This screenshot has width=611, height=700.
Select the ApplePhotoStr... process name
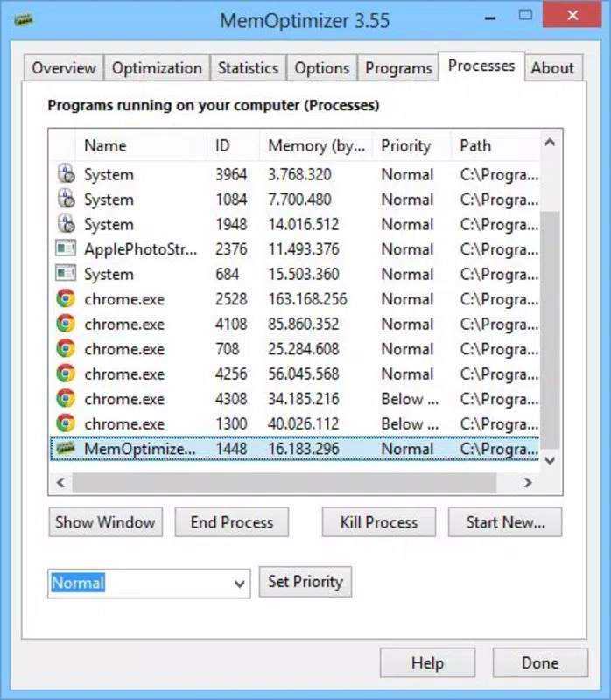(x=140, y=249)
